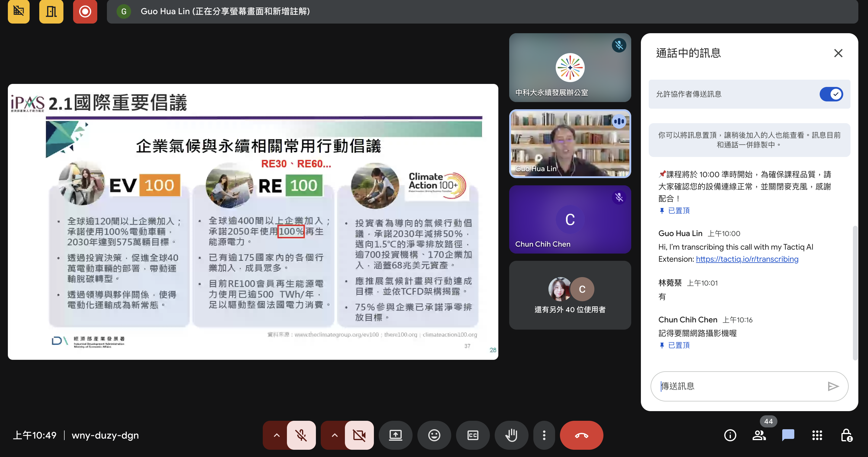
Task: Open the activities grid icon
Action: click(817, 435)
